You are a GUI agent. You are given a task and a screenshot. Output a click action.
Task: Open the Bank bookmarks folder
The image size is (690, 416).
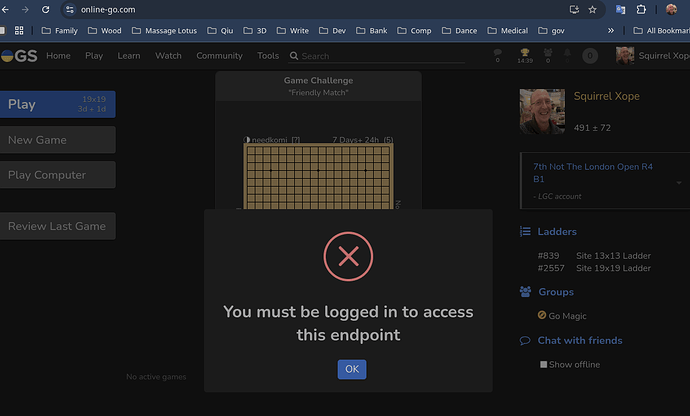(x=372, y=30)
